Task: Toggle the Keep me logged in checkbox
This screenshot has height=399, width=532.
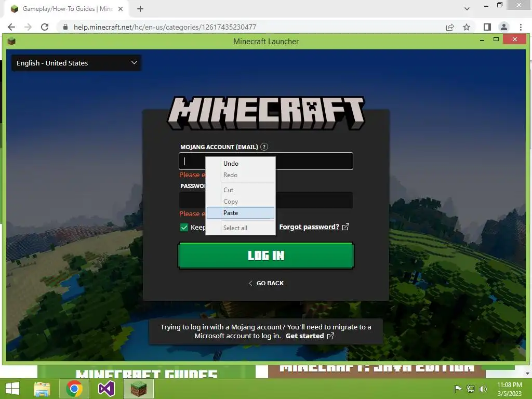Action: (x=184, y=228)
